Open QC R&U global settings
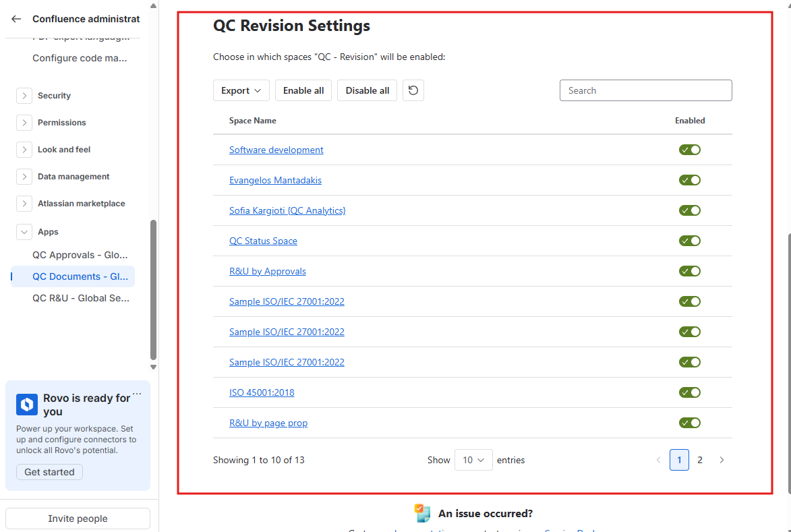This screenshot has width=791, height=532. (80, 298)
